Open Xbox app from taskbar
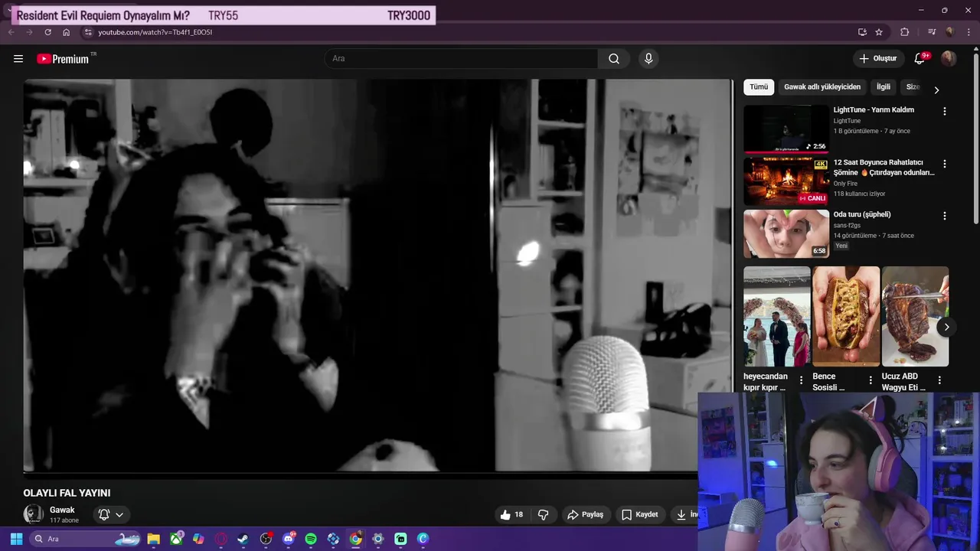The height and width of the screenshot is (551, 980). click(176, 539)
